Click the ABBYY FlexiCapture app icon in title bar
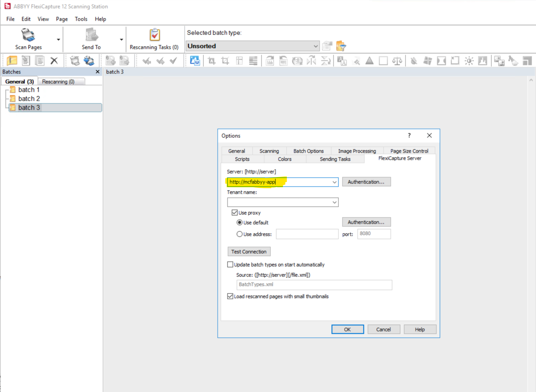 pyautogui.click(x=7, y=6)
